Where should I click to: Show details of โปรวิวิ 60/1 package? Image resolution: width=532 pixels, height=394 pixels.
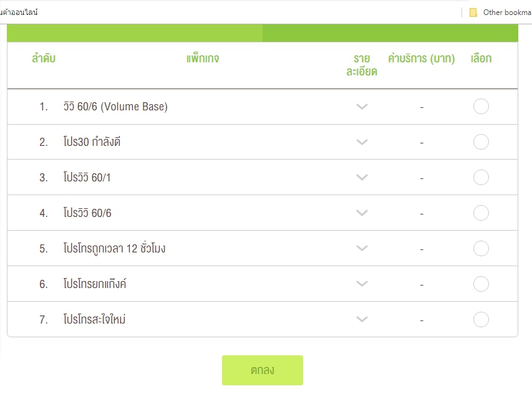coord(362,178)
